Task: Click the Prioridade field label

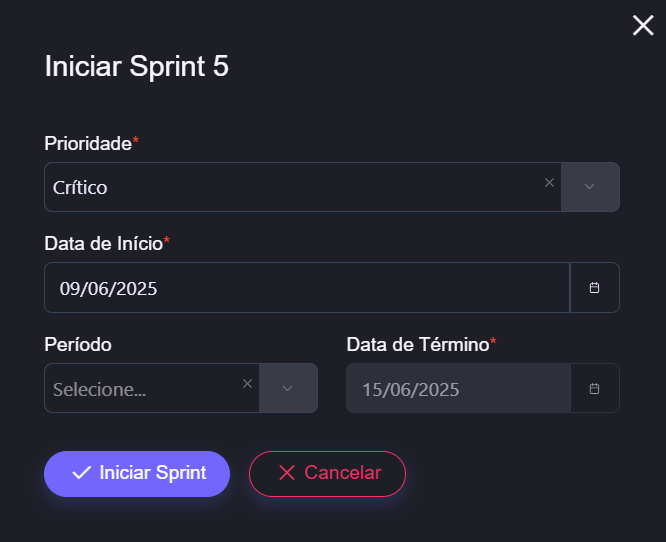Action: (x=88, y=143)
